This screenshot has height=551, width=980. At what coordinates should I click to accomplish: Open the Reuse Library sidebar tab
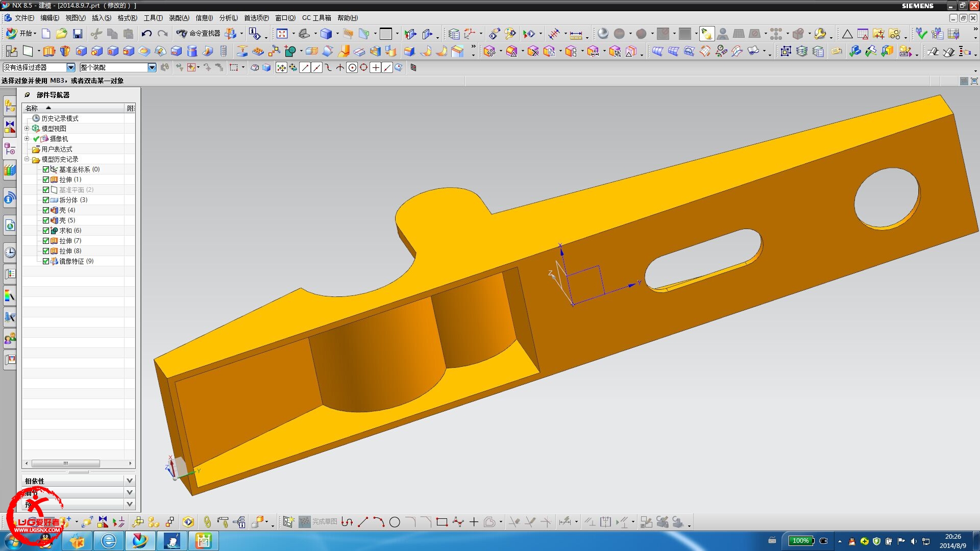tap(10, 170)
